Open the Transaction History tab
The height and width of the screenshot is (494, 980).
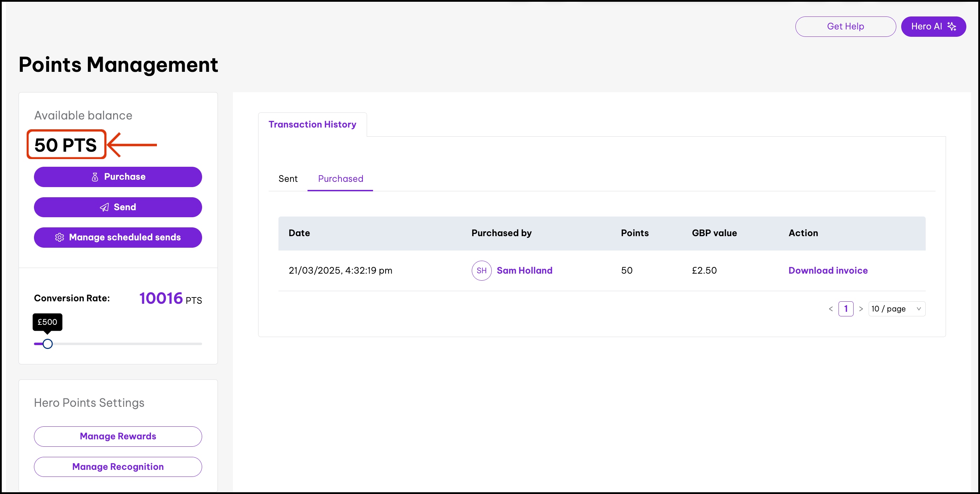click(312, 124)
